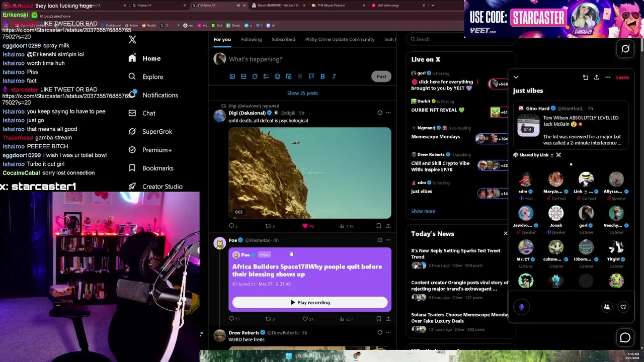Dismiss Today's News panel
Viewport: 644px width, 362px height.
coord(505,233)
